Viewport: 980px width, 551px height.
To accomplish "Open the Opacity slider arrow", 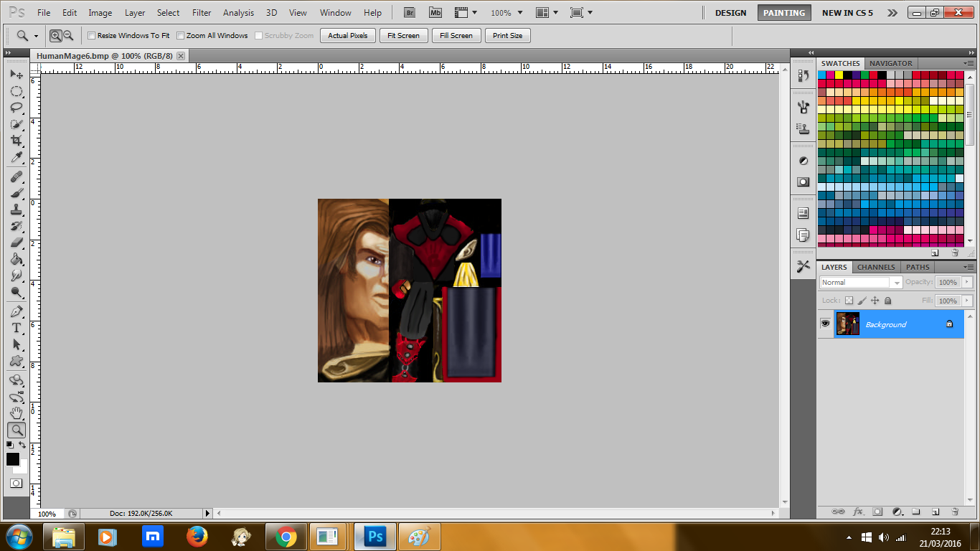I will [967, 283].
